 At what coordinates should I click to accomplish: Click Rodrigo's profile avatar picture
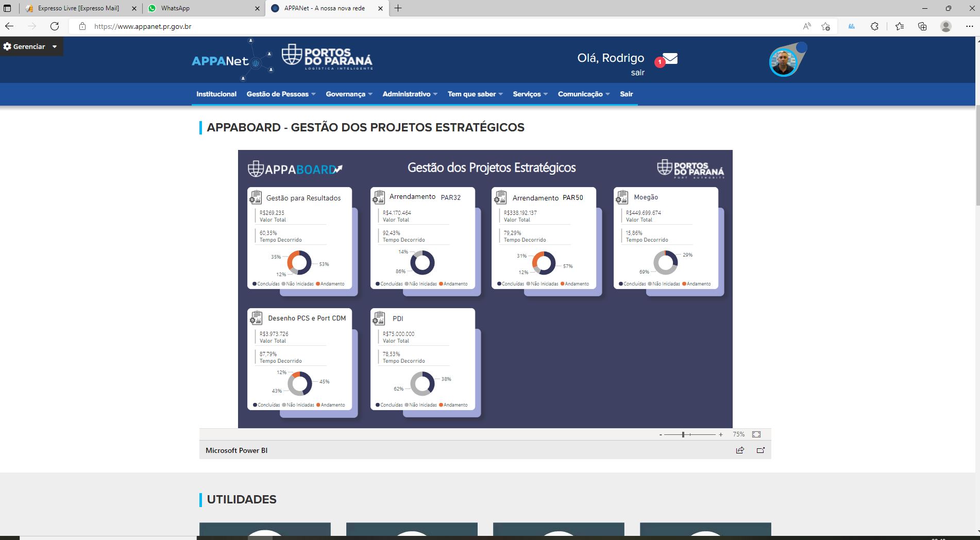pyautogui.click(x=783, y=62)
